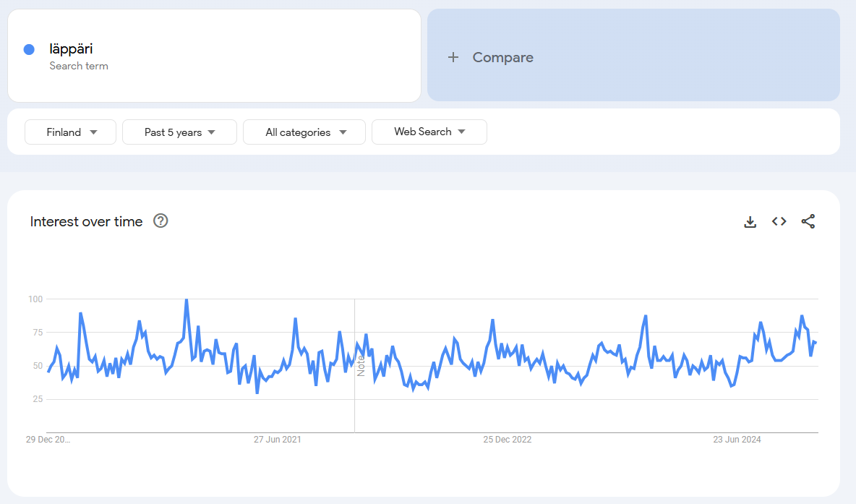Click the Note marker on the chart
Viewport: 856px width, 504px height.
(360, 365)
